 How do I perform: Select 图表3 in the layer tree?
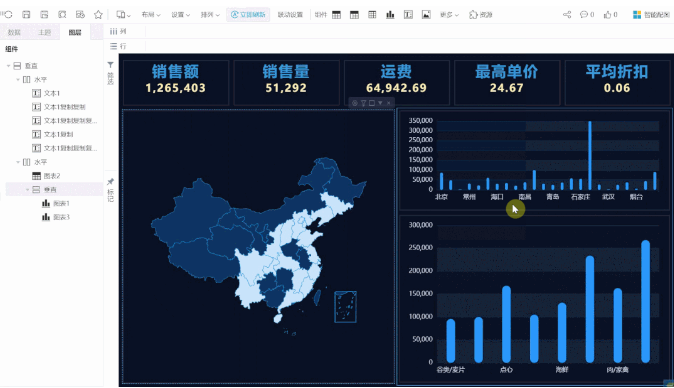point(61,217)
